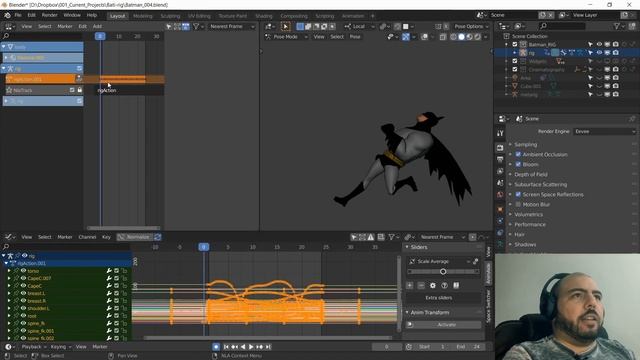
Task: Switch to the Layout workspace tab
Action: 118,16
